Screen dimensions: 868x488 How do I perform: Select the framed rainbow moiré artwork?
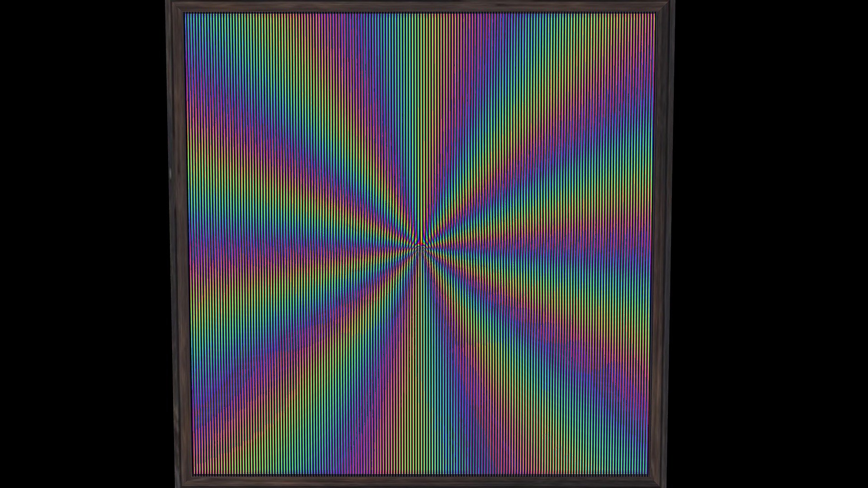(420, 244)
